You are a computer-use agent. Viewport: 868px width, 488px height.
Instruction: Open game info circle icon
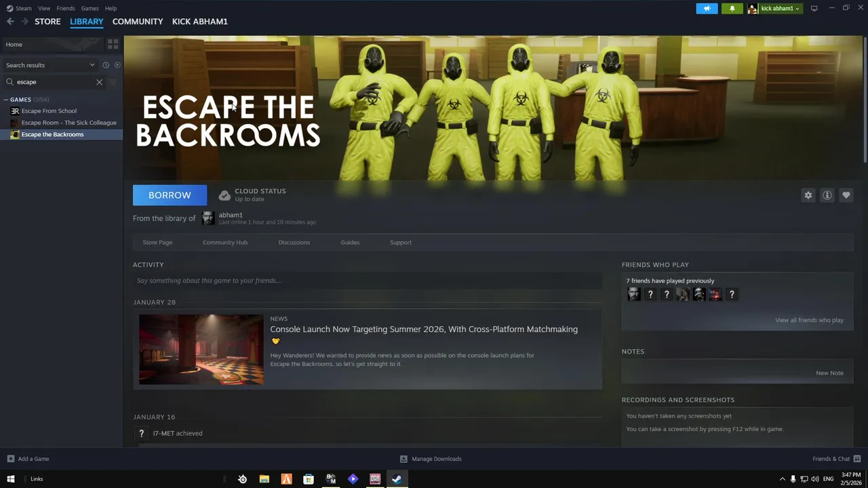[x=827, y=195]
